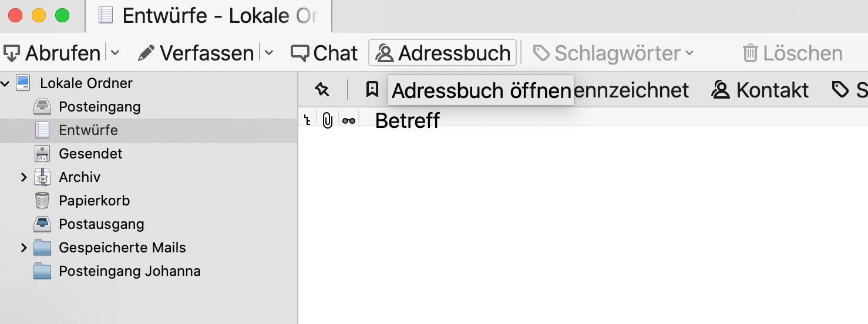
Task: Expand the Archiv folder
Action: [24, 177]
